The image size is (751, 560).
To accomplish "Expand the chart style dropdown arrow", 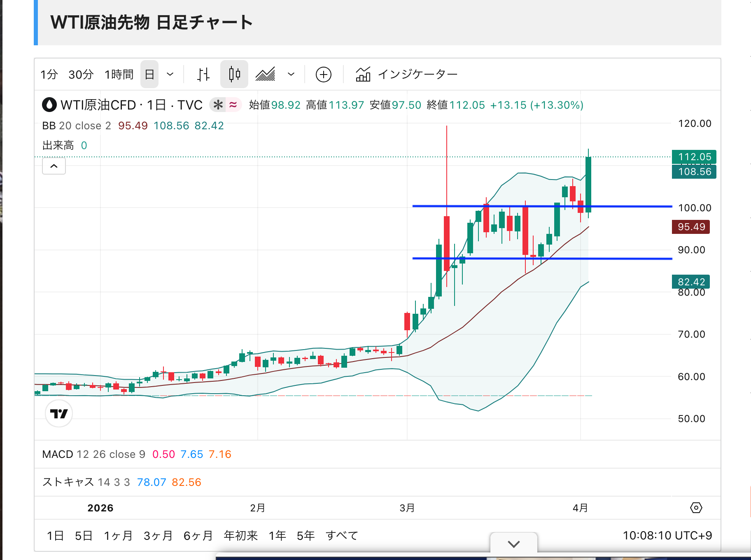I will (291, 75).
